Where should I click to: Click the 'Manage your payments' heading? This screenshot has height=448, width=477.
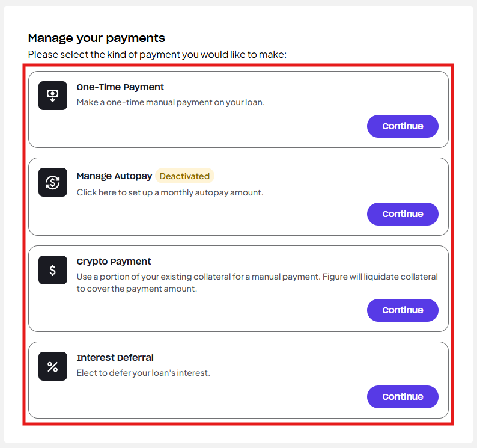tap(97, 38)
